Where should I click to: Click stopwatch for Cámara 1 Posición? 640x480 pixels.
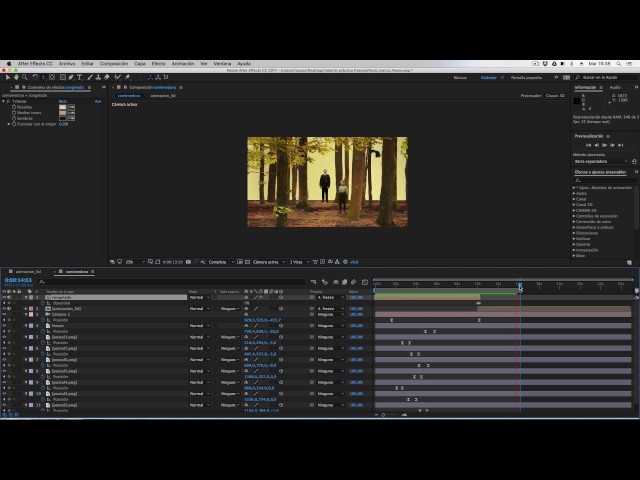tap(43, 320)
